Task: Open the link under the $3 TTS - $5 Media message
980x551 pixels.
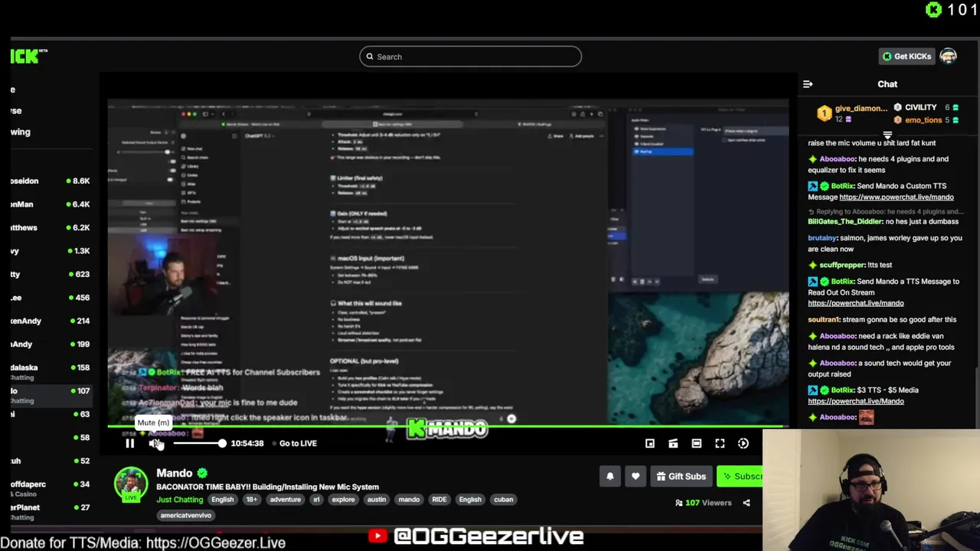Action: pyautogui.click(x=855, y=401)
